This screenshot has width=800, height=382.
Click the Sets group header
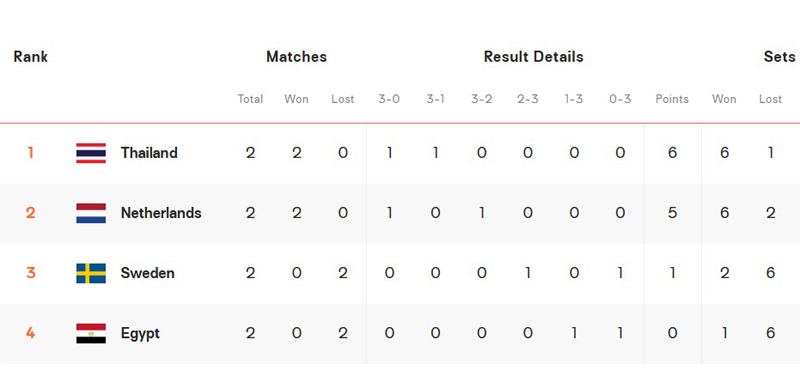coord(779,57)
